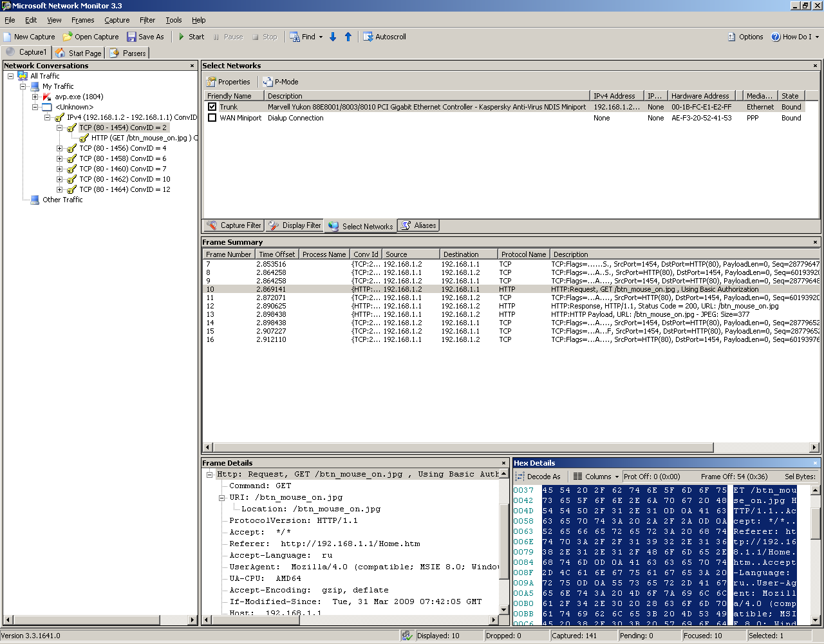The width and height of the screenshot is (824, 644).
Task: Sort by Frame Number column header
Action: tap(229, 254)
